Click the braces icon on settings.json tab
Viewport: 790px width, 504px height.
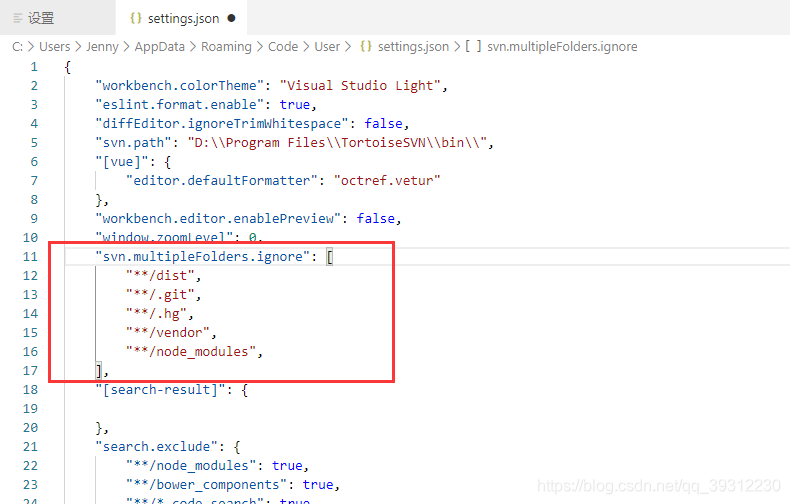[x=136, y=18]
